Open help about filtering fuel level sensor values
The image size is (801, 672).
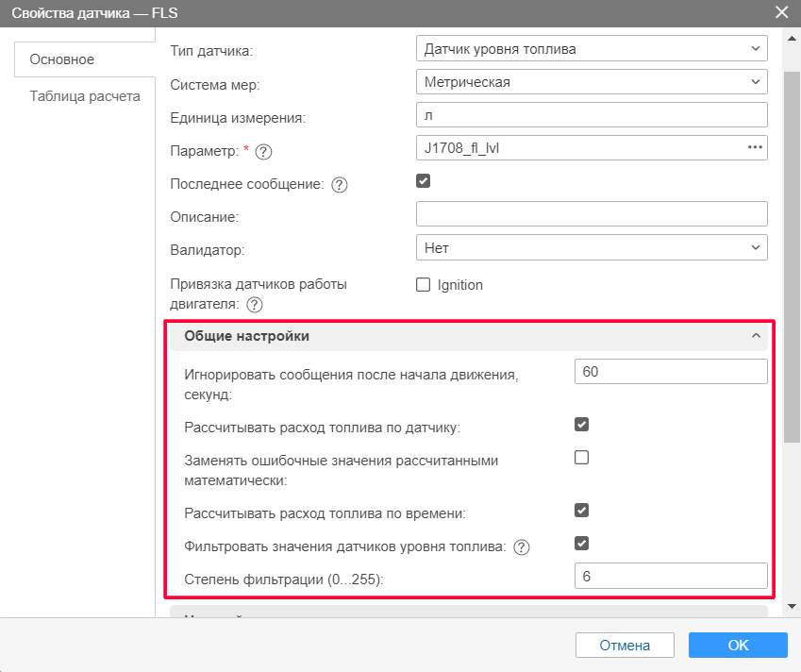click(522, 546)
